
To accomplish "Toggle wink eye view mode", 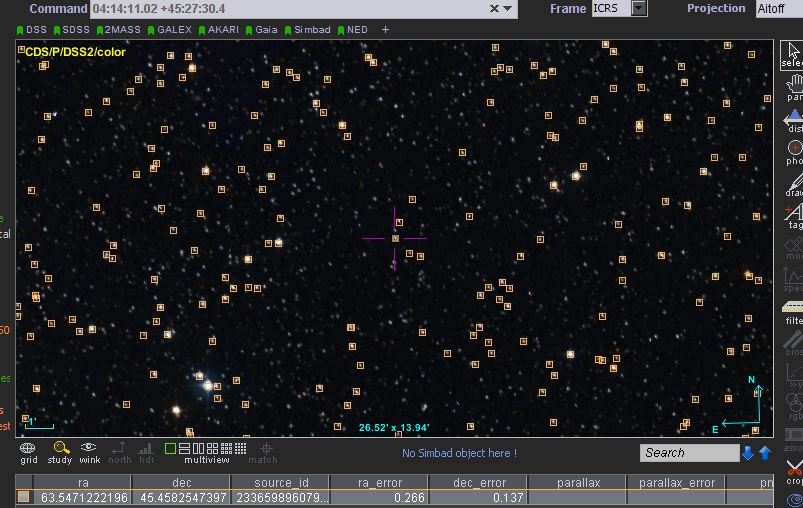I will point(89,449).
